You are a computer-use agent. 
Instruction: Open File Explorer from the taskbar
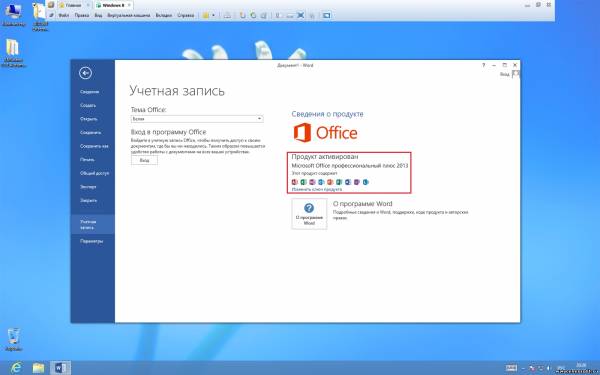tap(38, 368)
